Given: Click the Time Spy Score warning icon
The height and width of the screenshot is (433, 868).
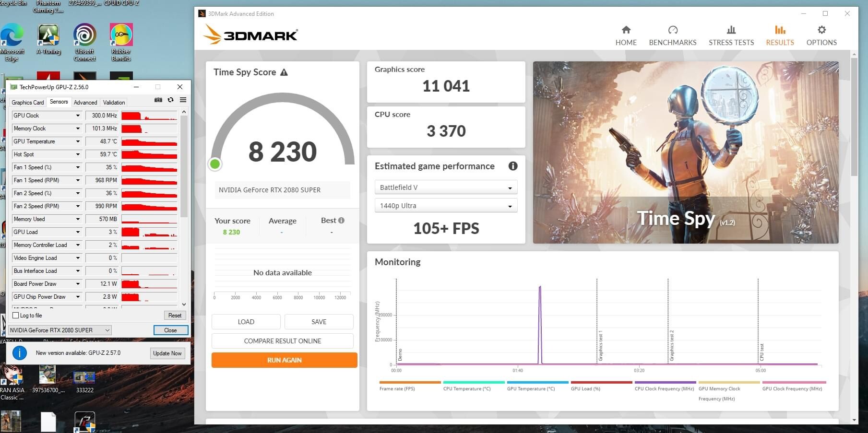Looking at the screenshot, I should tap(284, 72).
